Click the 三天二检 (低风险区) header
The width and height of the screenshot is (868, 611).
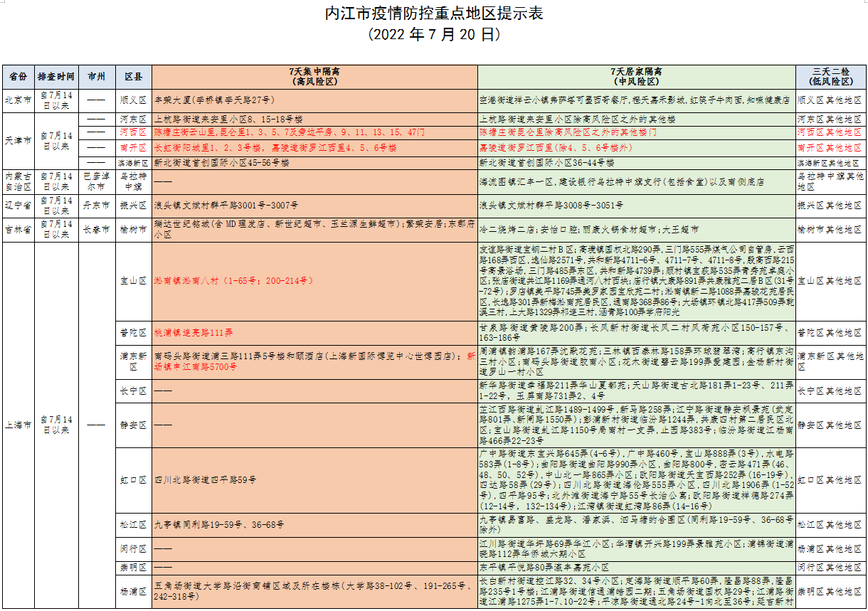point(830,76)
